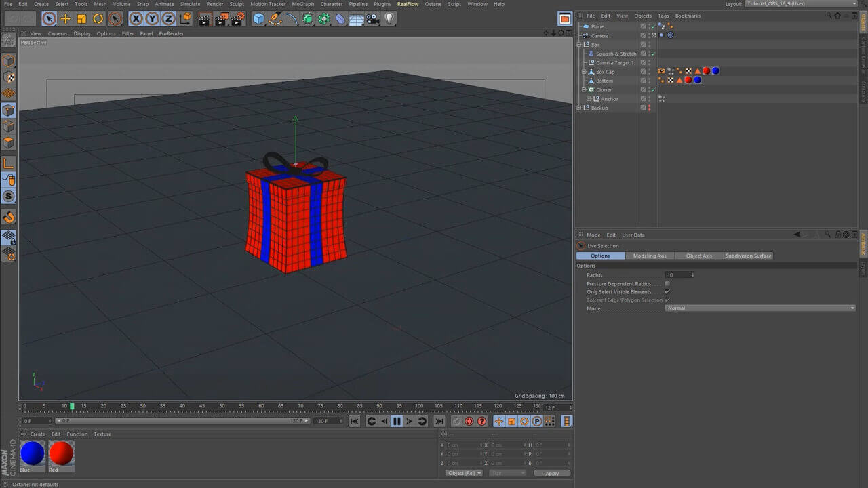Toggle Only Select Visible Elements checkbox

[667, 292]
